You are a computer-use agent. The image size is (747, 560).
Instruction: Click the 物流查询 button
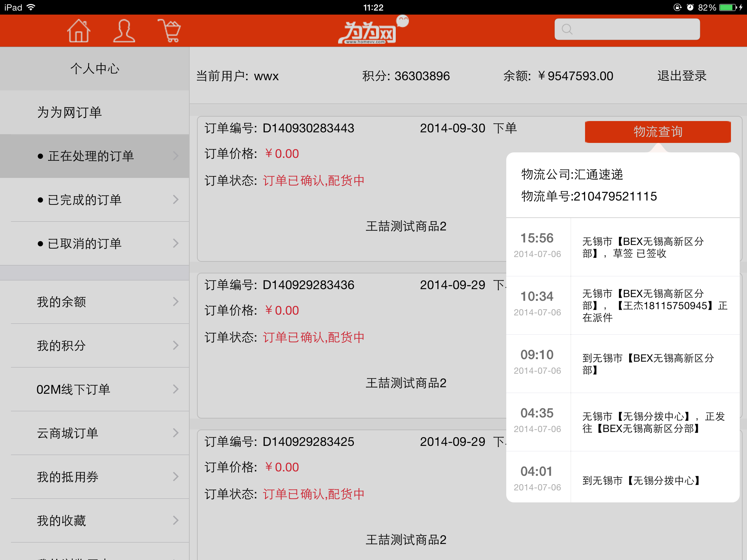[658, 132]
